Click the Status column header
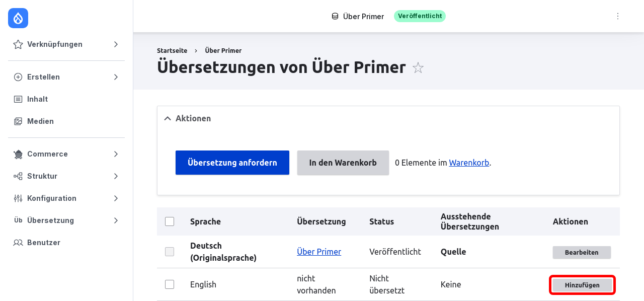Viewport: 644px width, 301px height. point(381,221)
